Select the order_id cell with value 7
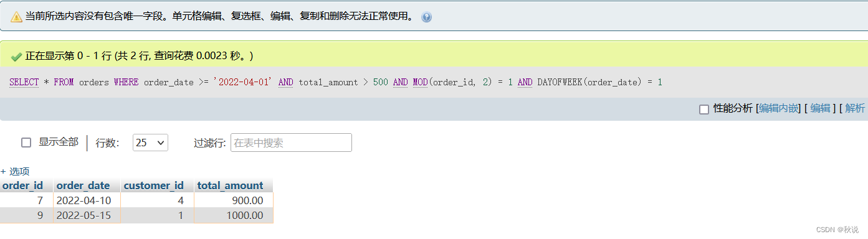 click(x=26, y=200)
